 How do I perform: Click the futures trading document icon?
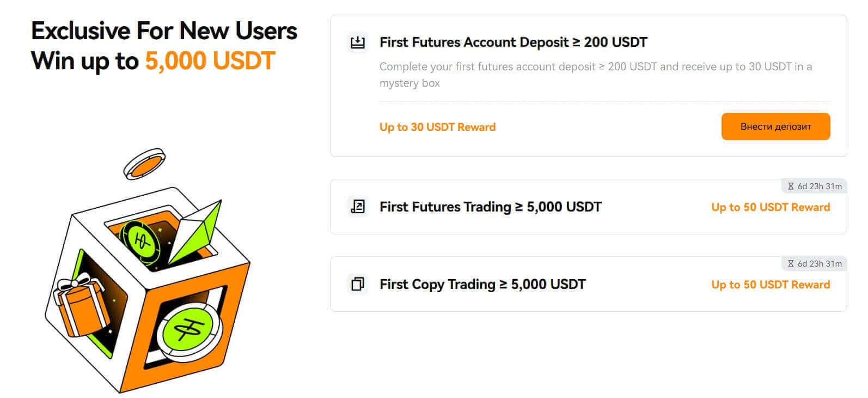357,207
